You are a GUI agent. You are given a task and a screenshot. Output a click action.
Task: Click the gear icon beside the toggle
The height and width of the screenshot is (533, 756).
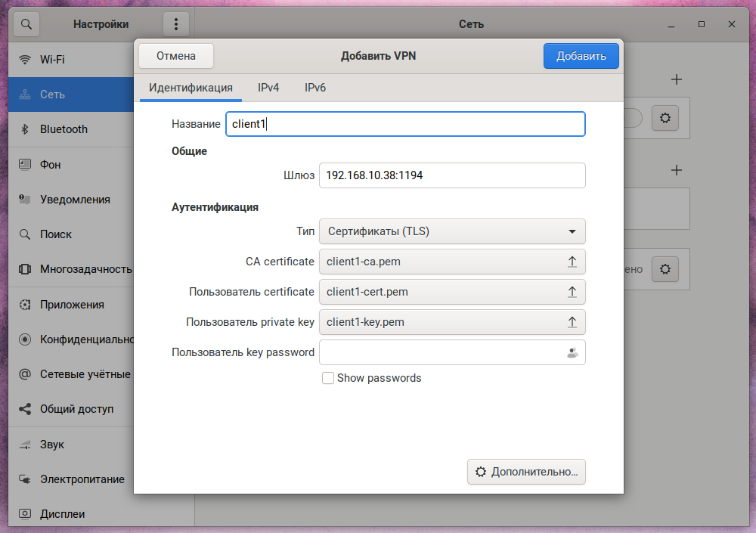click(665, 118)
